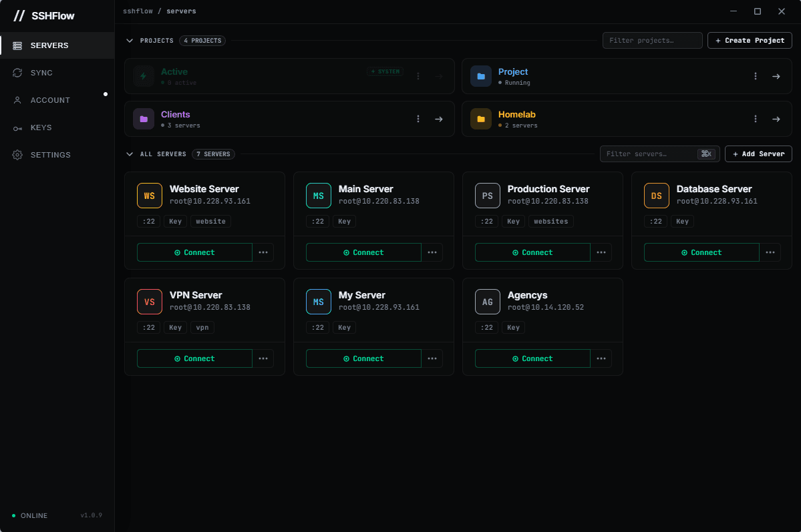Click the ONLINE status indicator
Viewport: 801px width, 532px height.
[x=29, y=516]
